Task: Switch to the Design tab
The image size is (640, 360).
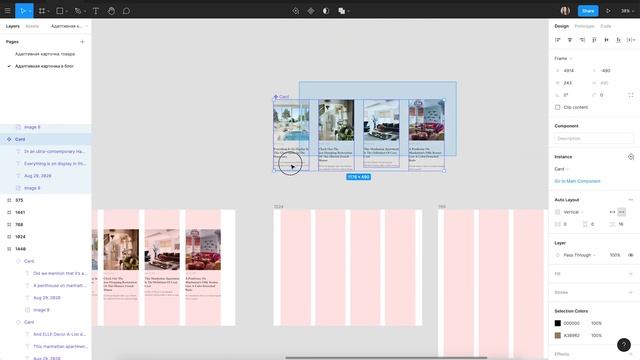Action: [x=562, y=26]
